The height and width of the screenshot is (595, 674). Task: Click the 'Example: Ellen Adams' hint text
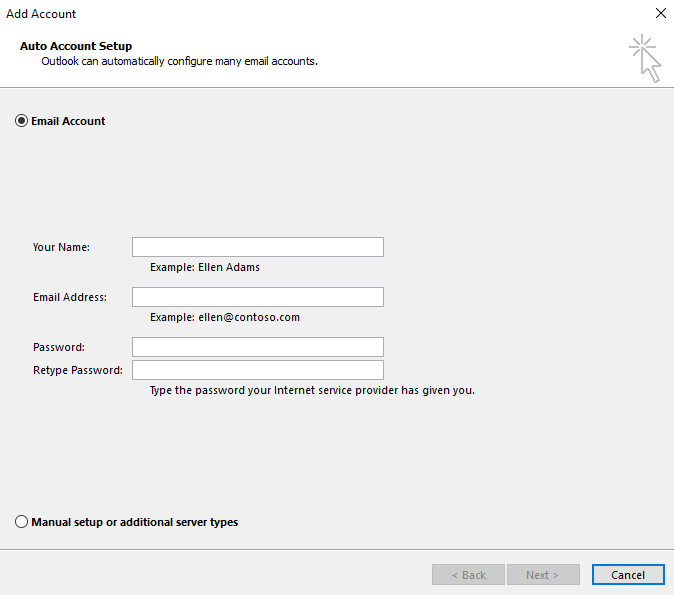tap(205, 267)
